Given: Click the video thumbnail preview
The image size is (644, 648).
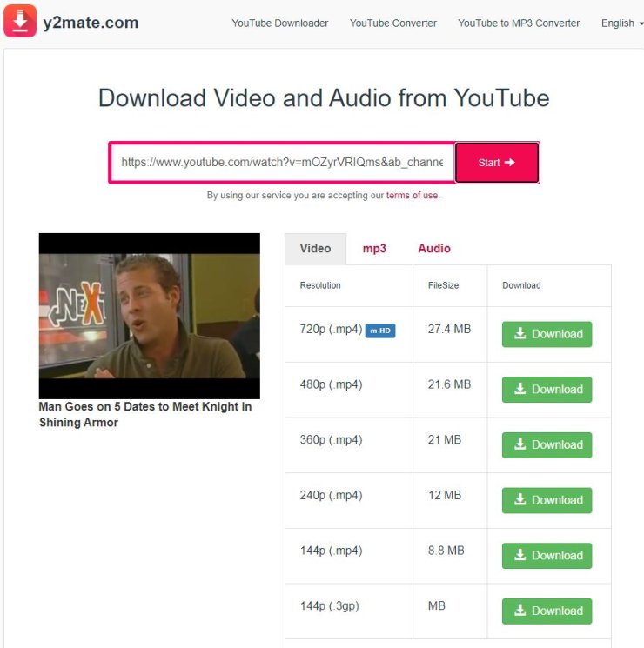Looking at the screenshot, I should 150,316.
